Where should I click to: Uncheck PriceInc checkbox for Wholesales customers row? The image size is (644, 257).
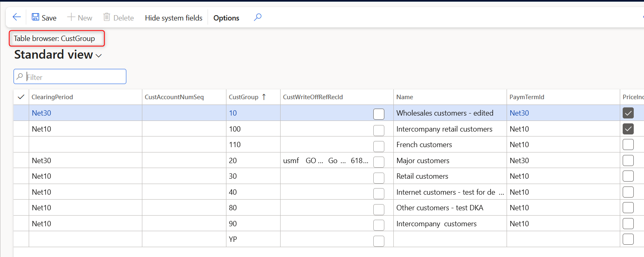click(628, 113)
